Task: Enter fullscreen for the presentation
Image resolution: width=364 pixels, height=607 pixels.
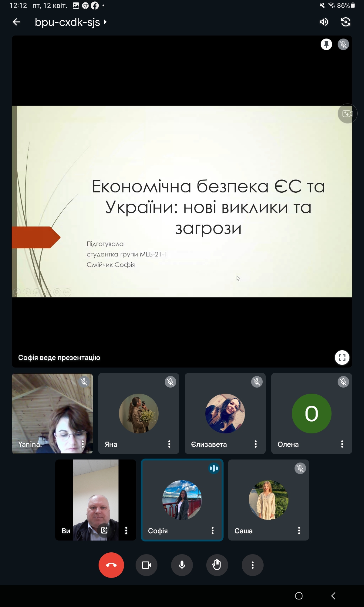Action: pos(342,358)
